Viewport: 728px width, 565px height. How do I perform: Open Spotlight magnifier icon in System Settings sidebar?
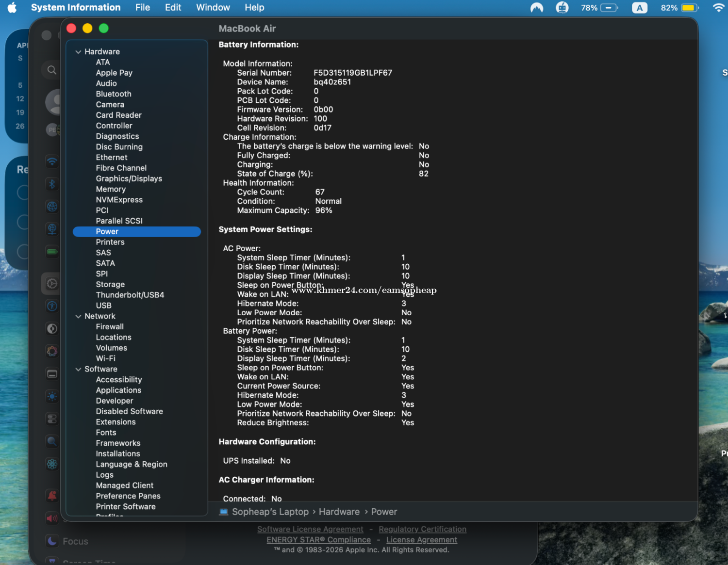click(x=52, y=441)
